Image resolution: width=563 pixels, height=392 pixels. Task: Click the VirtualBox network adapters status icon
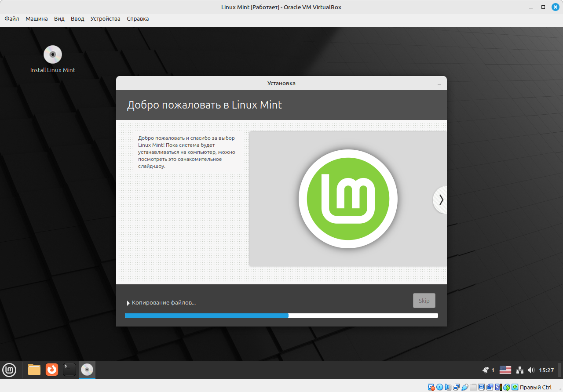(457, 387)
